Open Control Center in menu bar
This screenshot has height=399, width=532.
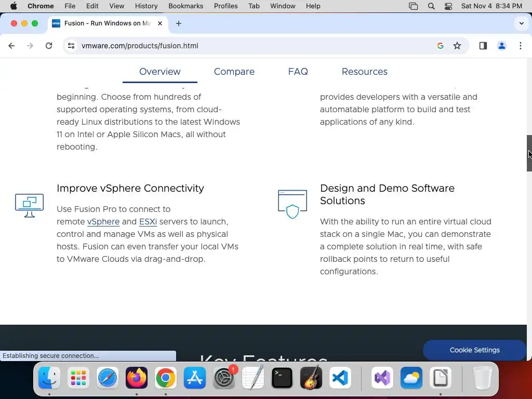(x=448, y=6)
